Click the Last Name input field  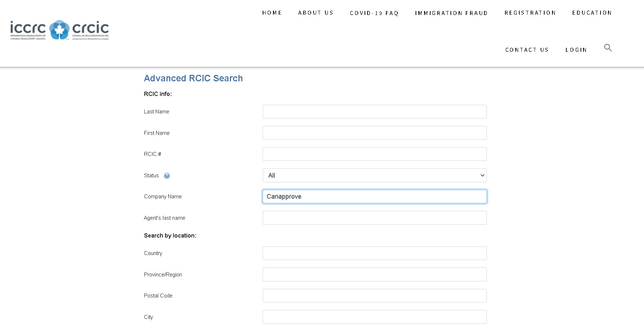[x=374, y=111]
